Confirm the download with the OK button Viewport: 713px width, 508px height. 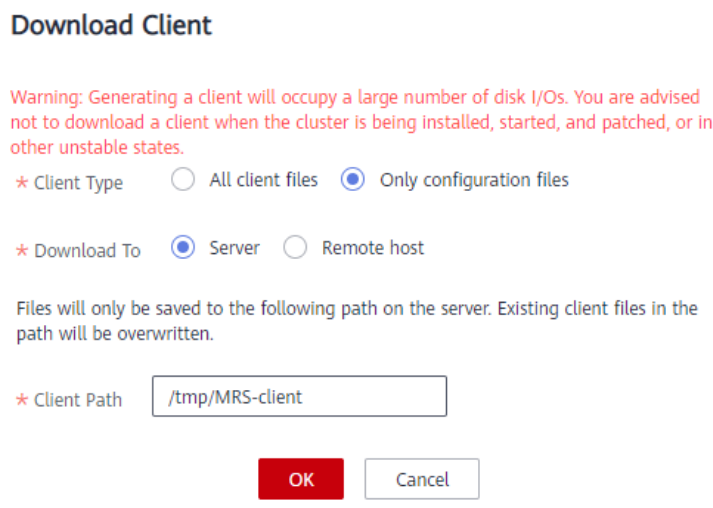(x=301, y=479)
